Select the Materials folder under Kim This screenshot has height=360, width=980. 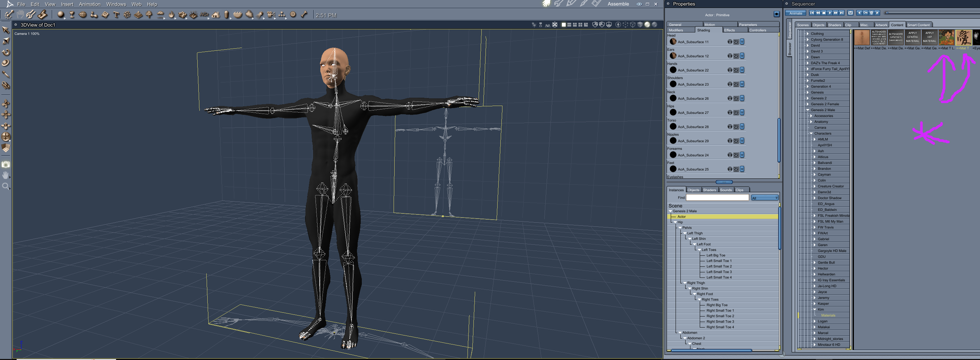(828, 315)
